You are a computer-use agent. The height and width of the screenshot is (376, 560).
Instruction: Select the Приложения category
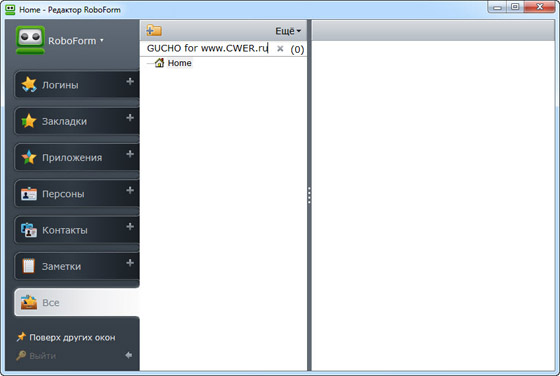(x=76, y=157)
